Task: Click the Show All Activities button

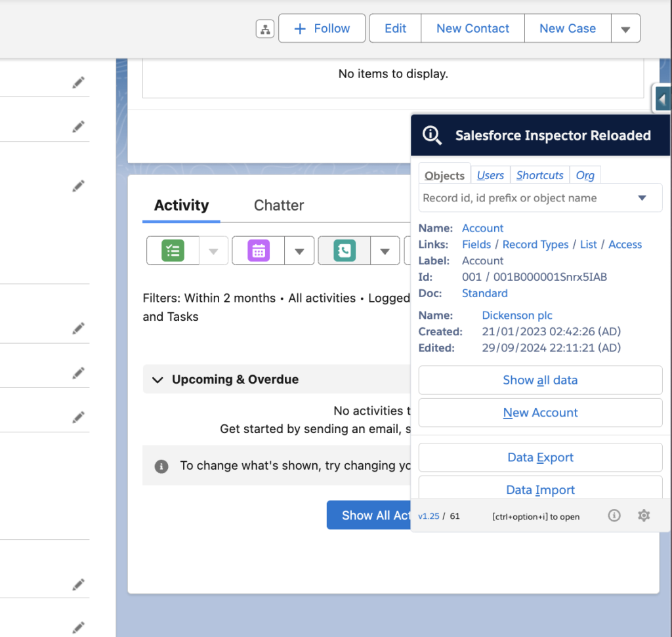Action: (x=369, y=515)
